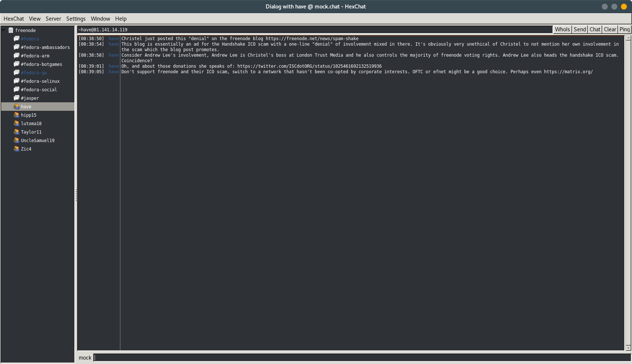Screen dimensions: 632x364
Task: Open the dialog name UncleSamuel19
Action: pos(38,140)
